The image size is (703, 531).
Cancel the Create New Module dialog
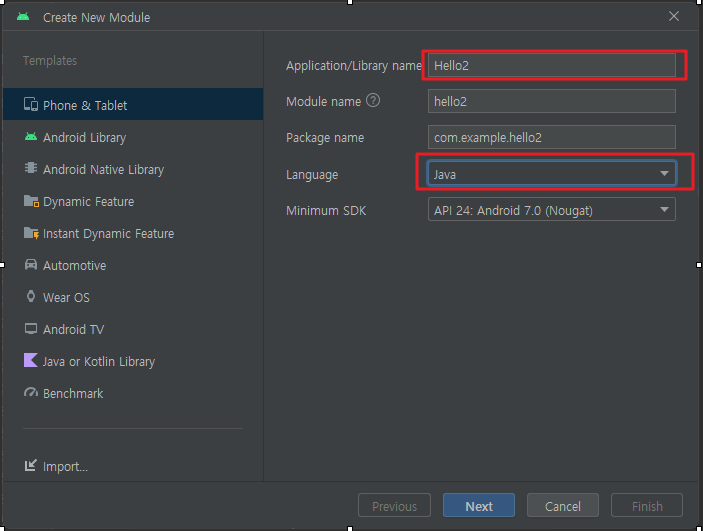[x=562, y=505]
